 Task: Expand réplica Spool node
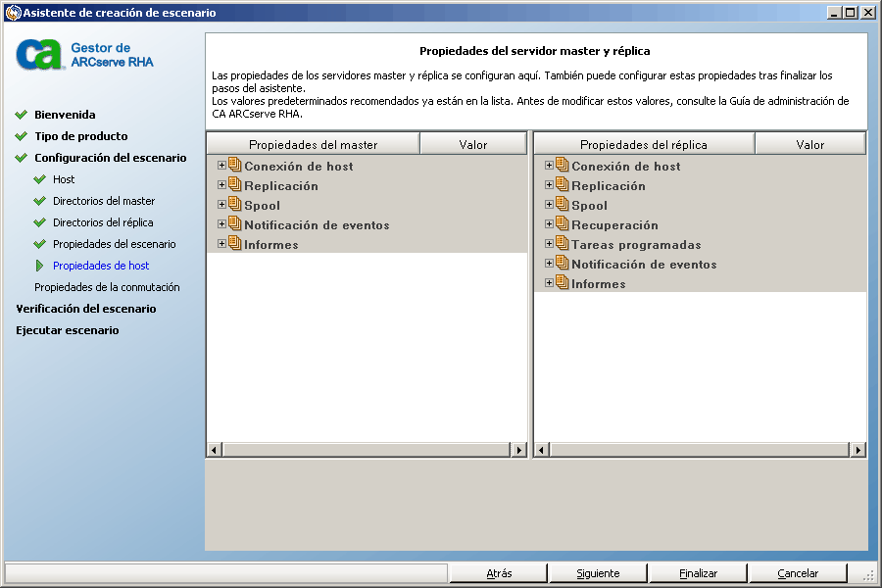[x=549, y=205]
